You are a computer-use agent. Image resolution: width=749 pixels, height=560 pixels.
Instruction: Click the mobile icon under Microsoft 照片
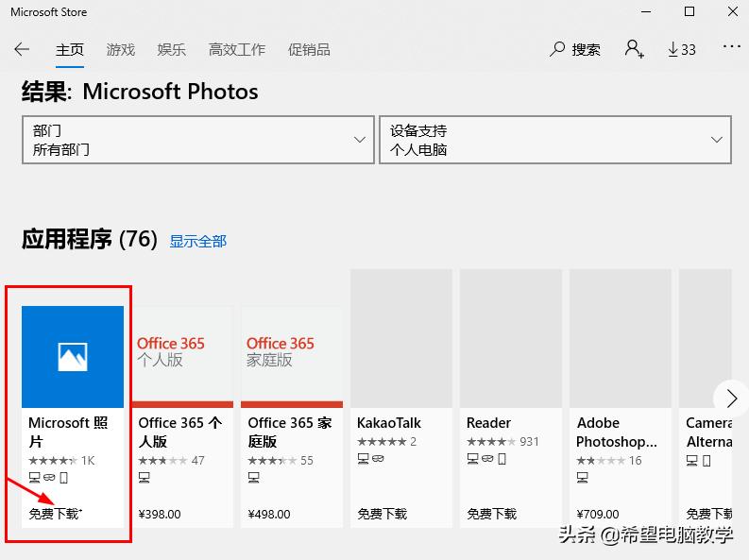(x=64, y=478)
